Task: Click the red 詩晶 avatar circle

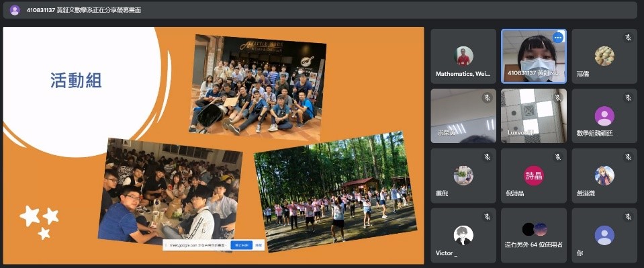Action: click(533, 176)
